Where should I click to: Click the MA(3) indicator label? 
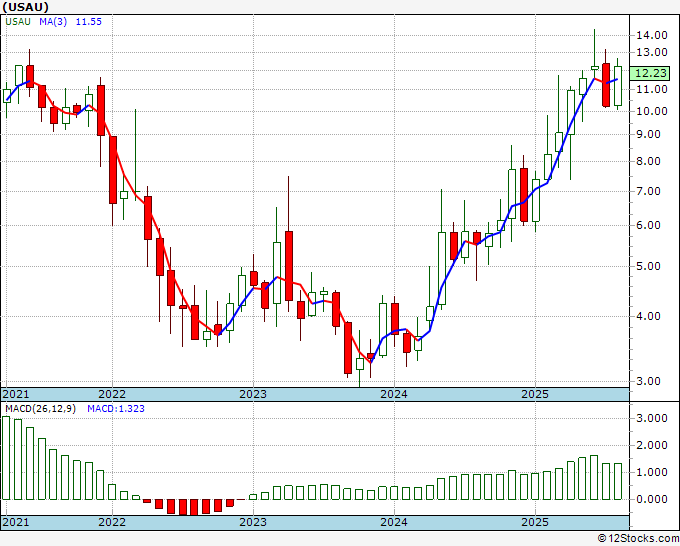tap(53, 22)
